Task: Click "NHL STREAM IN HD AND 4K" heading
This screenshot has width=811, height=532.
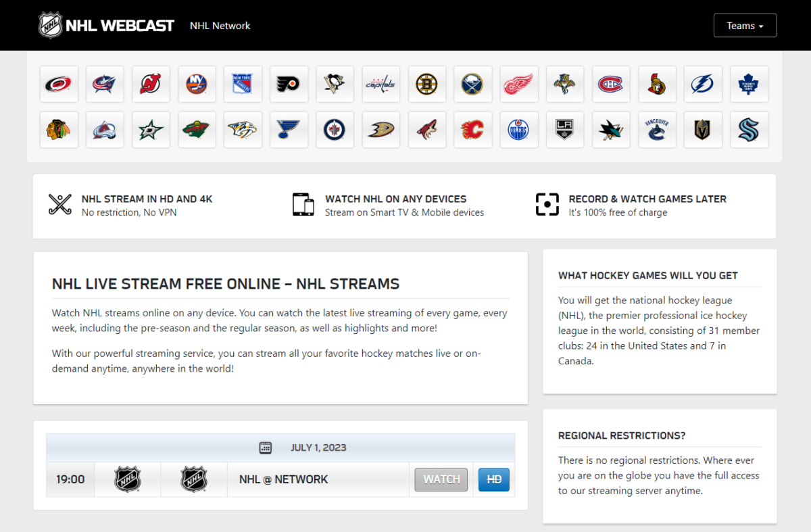Action: coord(147,199)
